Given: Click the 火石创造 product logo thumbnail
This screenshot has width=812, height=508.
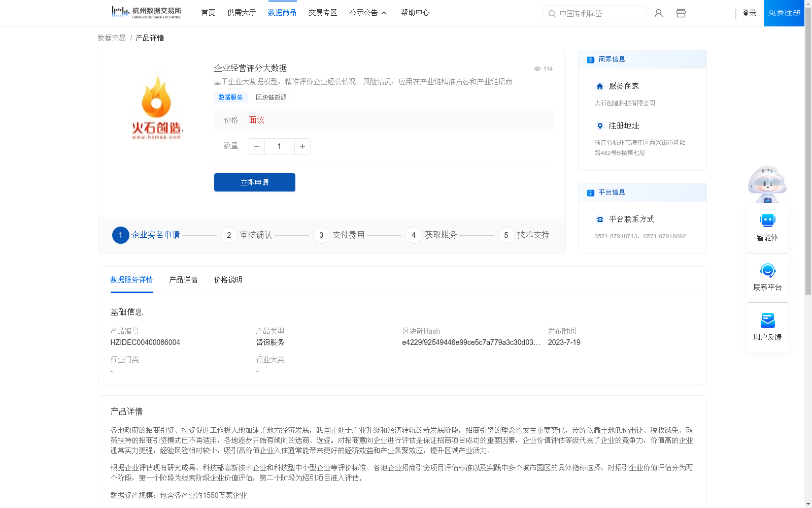Looking at the screenshot, I should point(156,108).
